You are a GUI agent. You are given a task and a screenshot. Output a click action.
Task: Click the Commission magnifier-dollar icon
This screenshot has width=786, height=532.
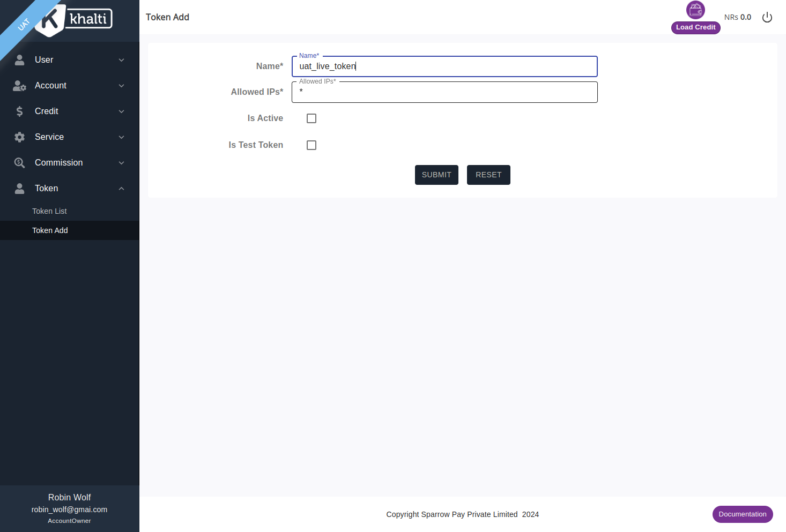(19, 163)
